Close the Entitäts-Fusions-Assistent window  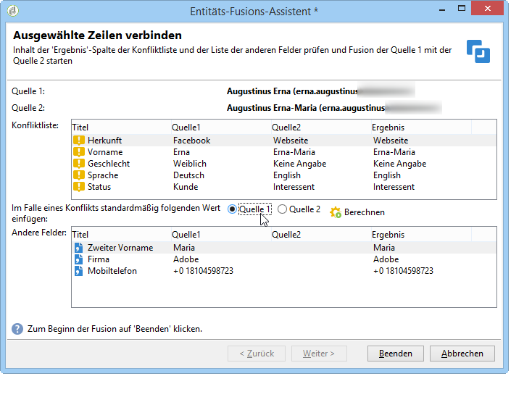point(491,11)
